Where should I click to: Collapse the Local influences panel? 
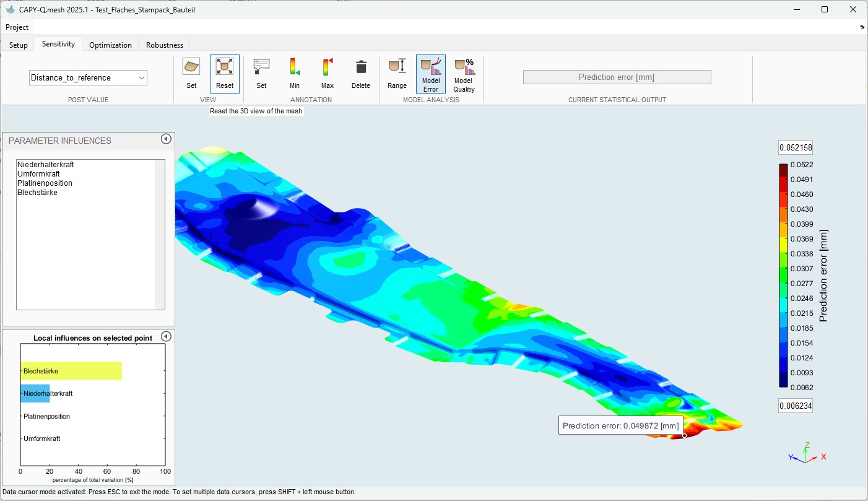(x=166, y=336)
